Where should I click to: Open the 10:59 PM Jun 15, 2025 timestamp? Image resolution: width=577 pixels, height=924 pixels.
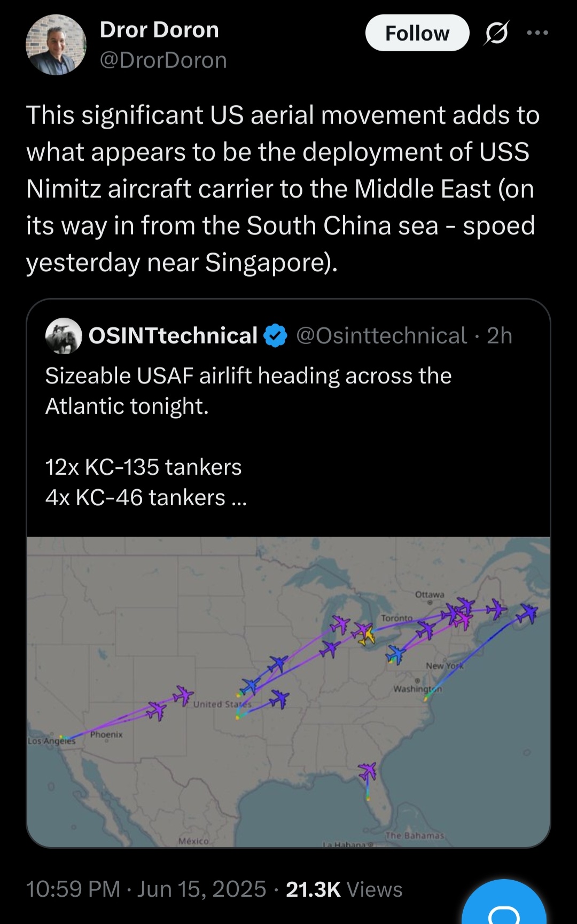[x=146, y=889]
